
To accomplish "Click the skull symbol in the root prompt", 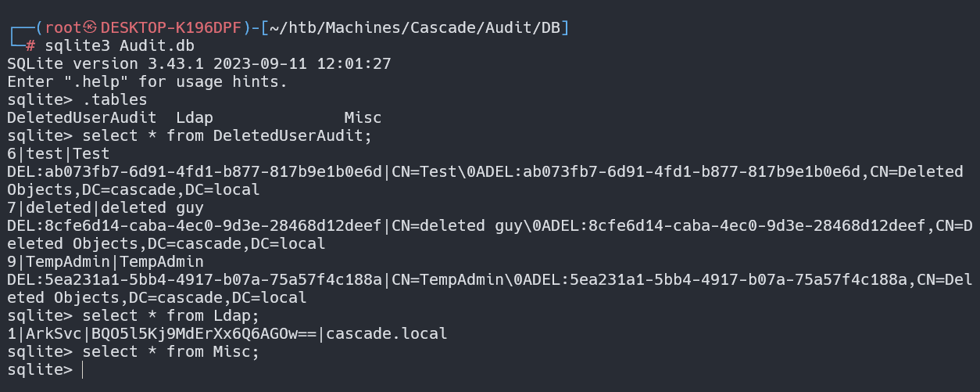I will tap(86, 28).
